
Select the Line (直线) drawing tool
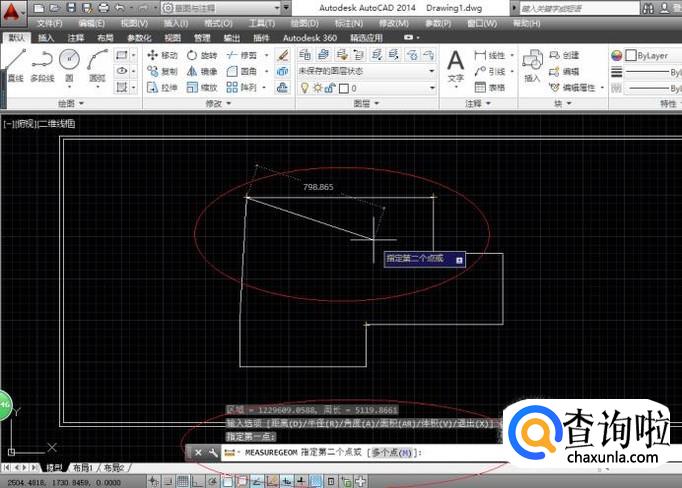pyautogui.click(x=14, y=63)
